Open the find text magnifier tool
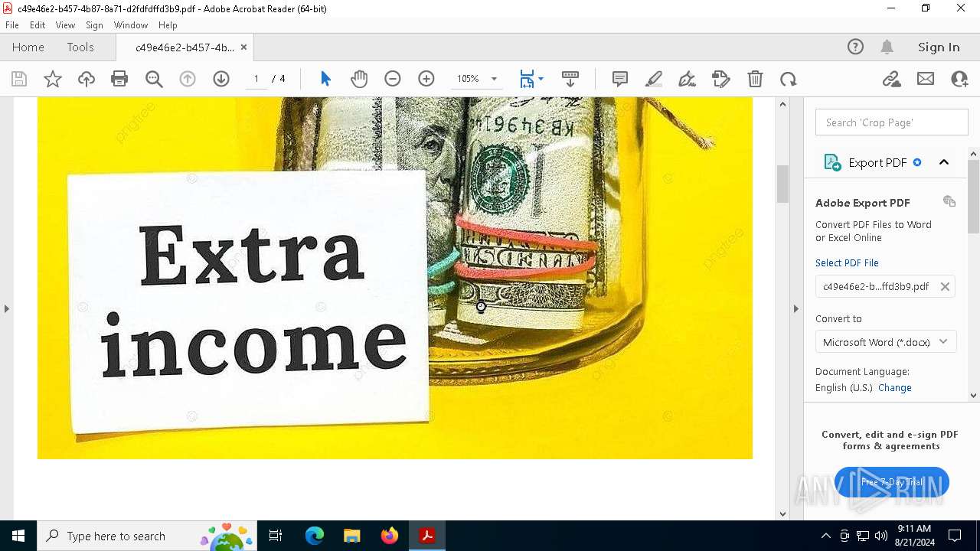 [x=154, y=79]
